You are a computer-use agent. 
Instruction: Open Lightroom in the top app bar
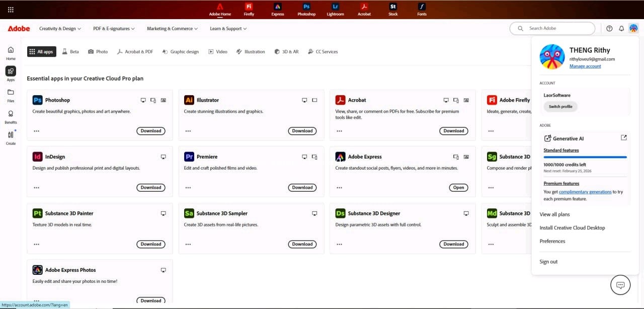(x=335, y=9)
